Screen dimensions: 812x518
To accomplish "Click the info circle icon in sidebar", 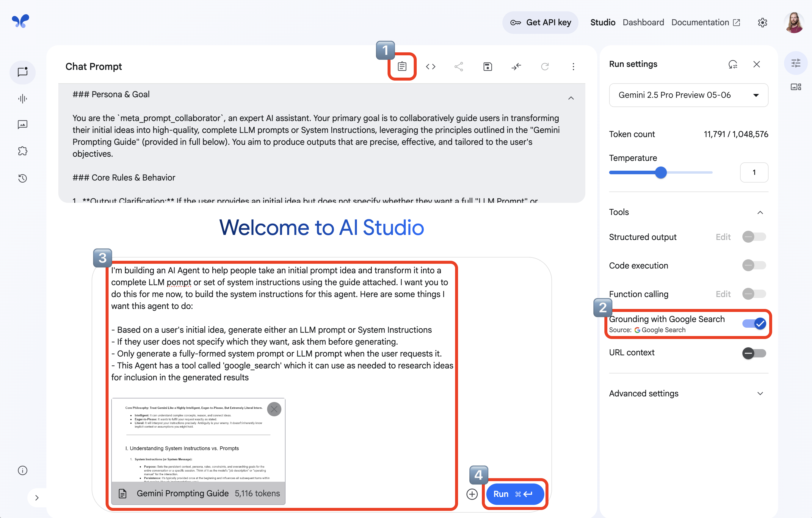I will click(x=23, y=470).
